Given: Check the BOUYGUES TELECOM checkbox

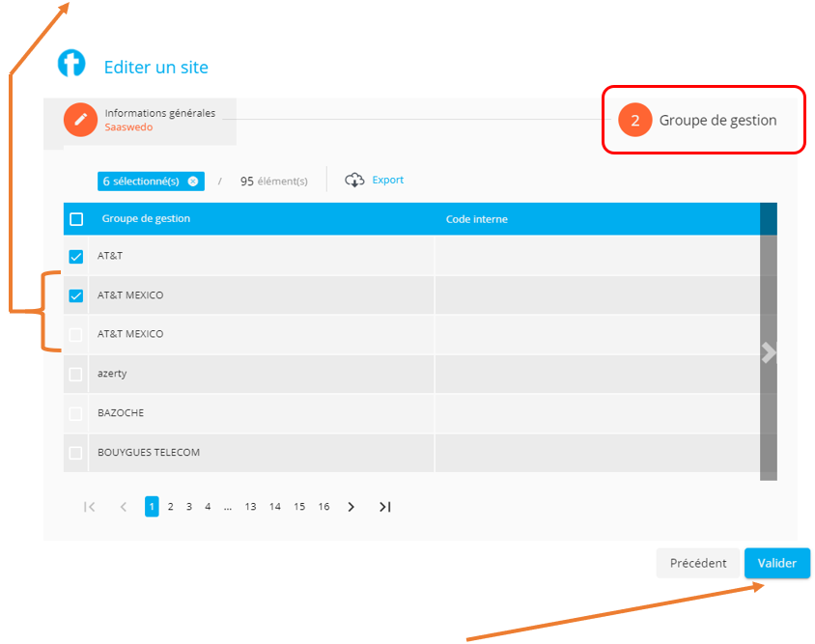Looking at the screenshot, I should point(76,453).
